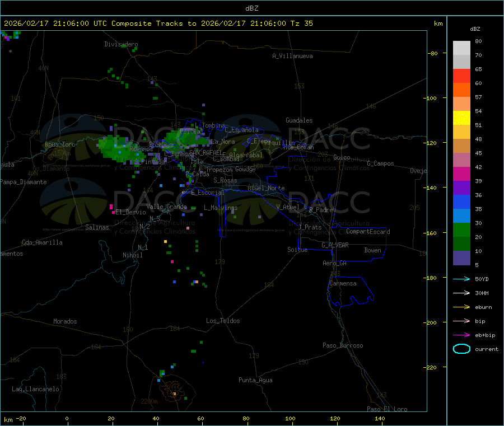Click the 'G_Campos' map label
This screenshot has height=426, width=504.
point(381,163)
